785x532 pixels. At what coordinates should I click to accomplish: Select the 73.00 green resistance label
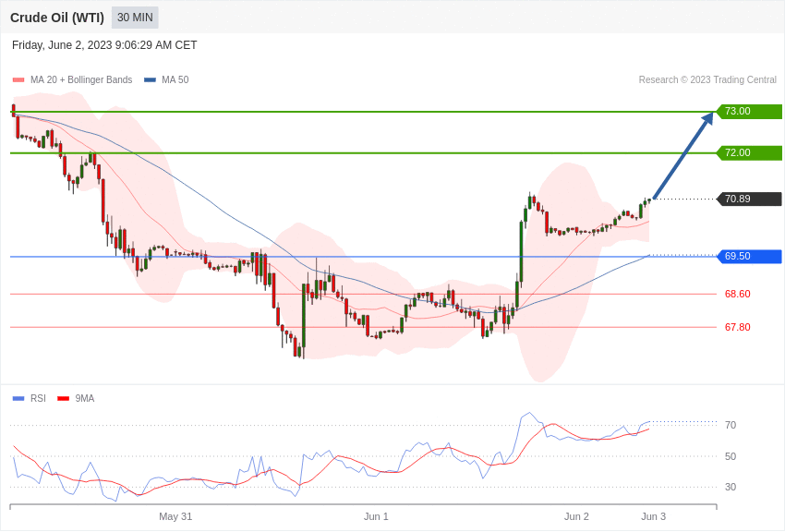pyautogui.click(x=749, y=111)
